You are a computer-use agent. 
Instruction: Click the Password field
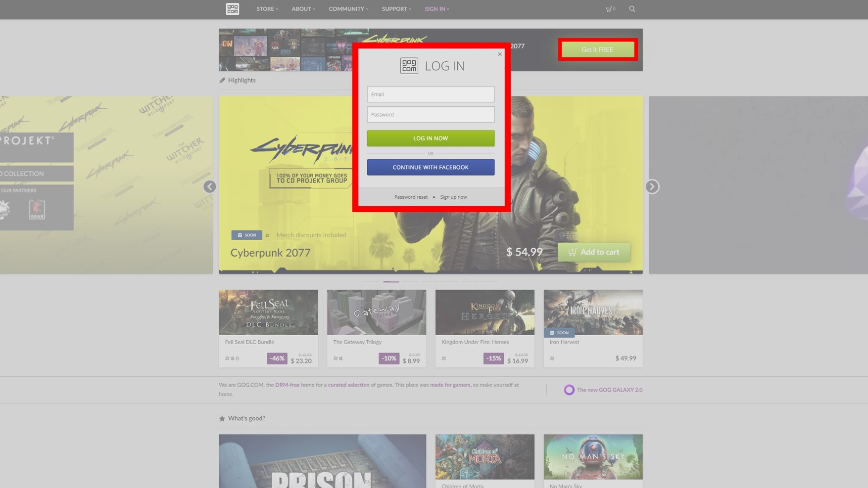click(431, 115)
